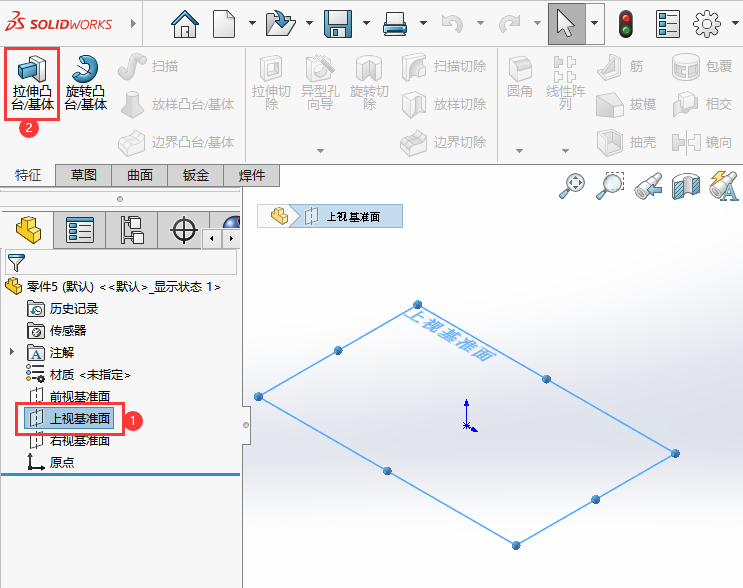This screenshot has height=588, width=743.
Task: Select 原点 origin in the tree
Action: point(51,462)
